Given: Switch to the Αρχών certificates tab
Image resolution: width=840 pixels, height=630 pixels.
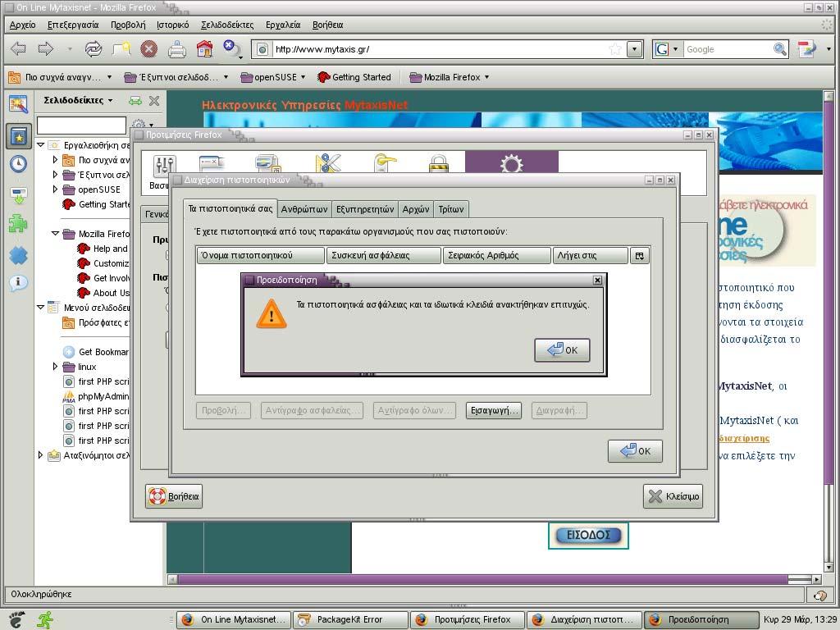Looking at the screenshot, I should pos(416,209).
